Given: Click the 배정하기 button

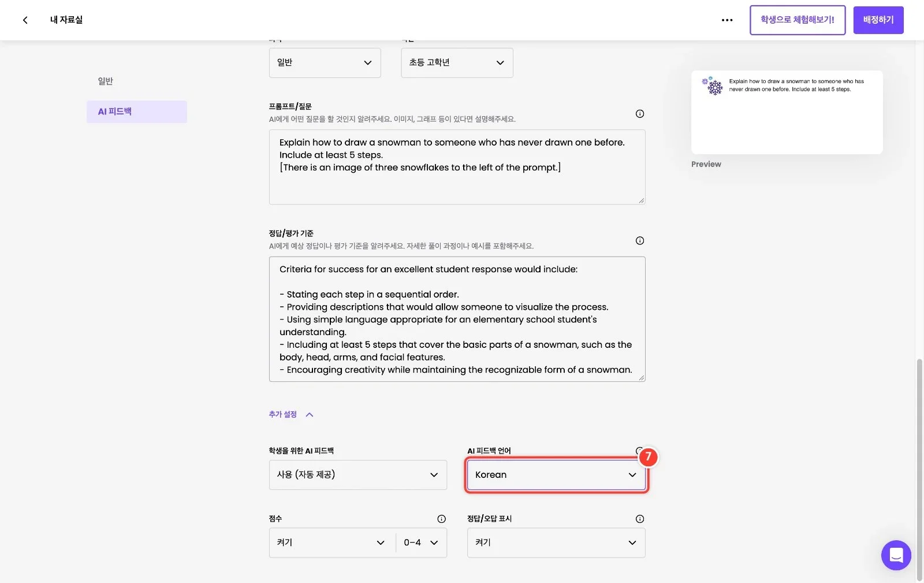Looking at the screenshot, I should [x=878, y=20].
